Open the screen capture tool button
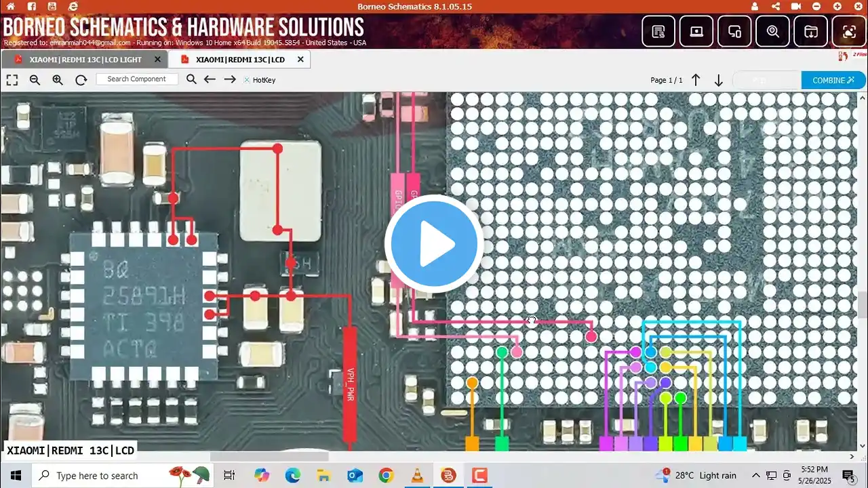Image resolution: width=868 pixels, height=488 pixels. [849, 31]
